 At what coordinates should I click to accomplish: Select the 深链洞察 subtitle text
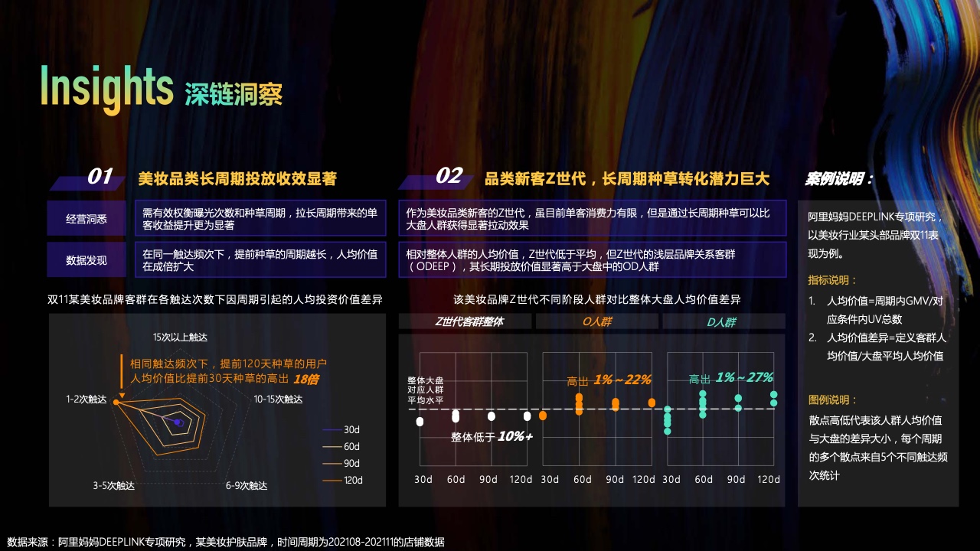click(x=234, y=93)
